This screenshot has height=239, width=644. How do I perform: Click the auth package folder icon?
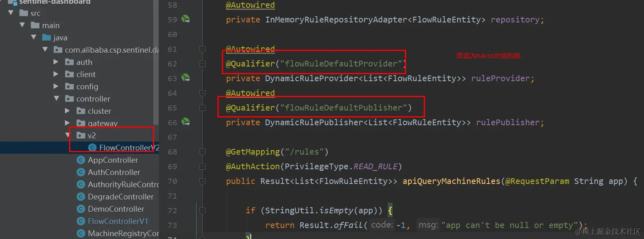69,62
